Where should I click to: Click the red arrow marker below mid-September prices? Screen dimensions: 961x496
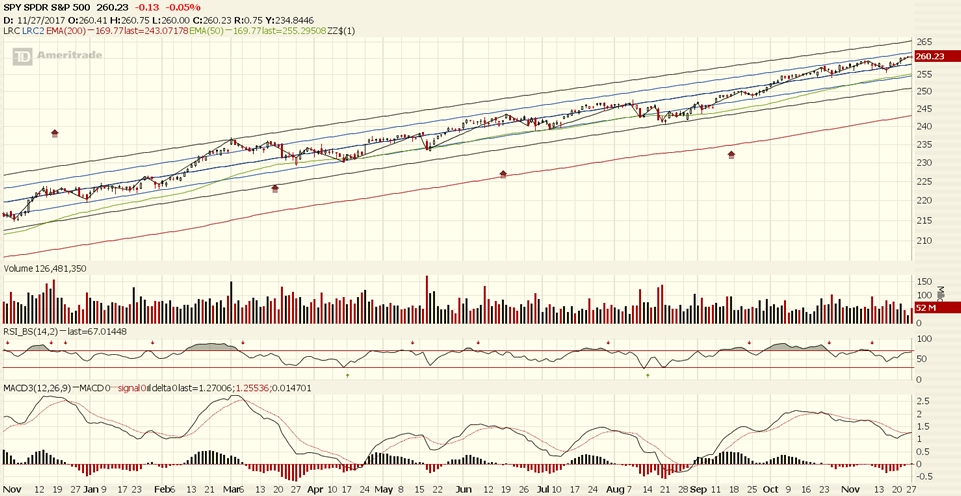point(732,155)
